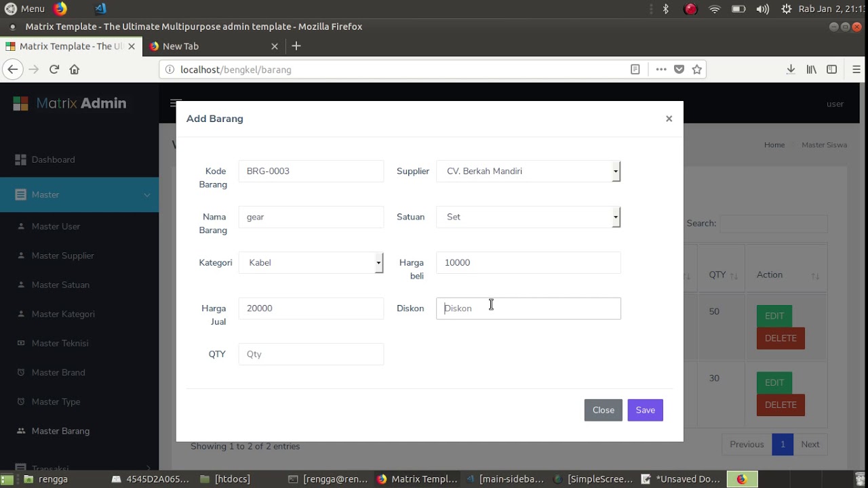Go to browser Home icon
The image size is (868, 488).
(x=75, y=69)
